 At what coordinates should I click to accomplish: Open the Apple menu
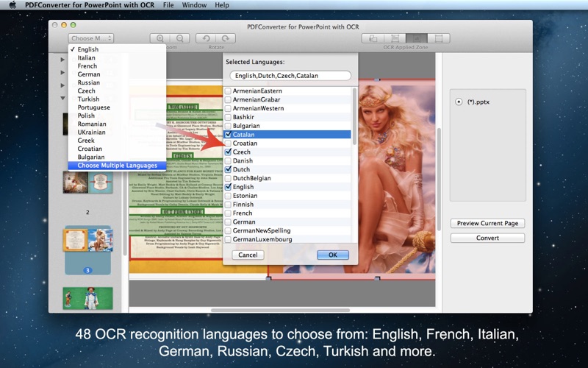pyautogui.click(x=12, y=5)
